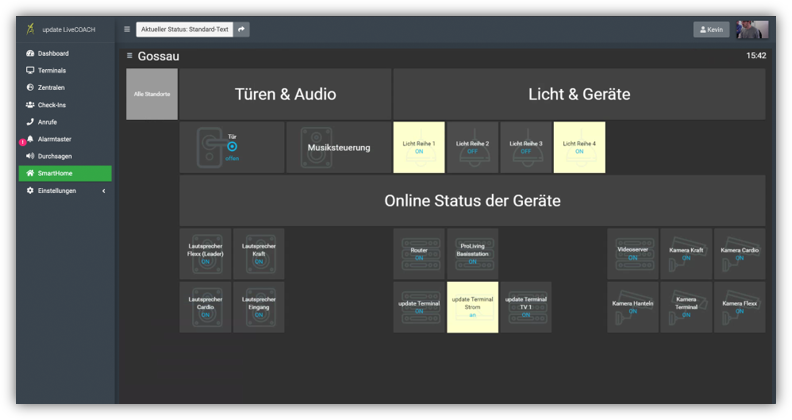
Task: Expand Einstellungen submenu chevron
Action: 104,191
